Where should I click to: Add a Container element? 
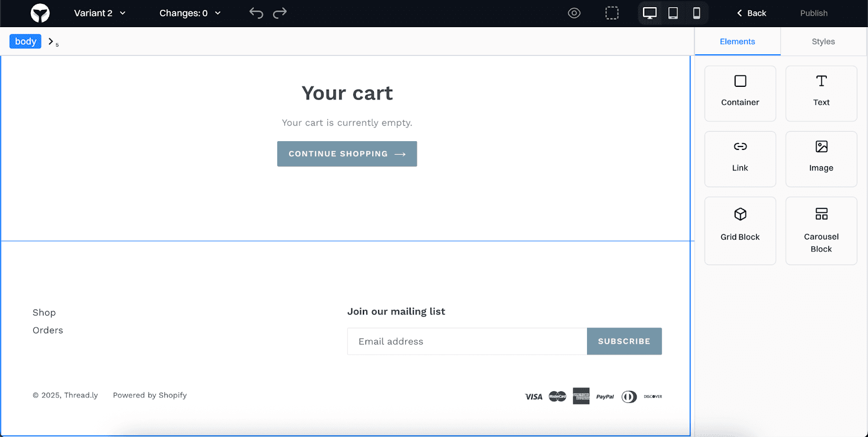pos(740,93)
